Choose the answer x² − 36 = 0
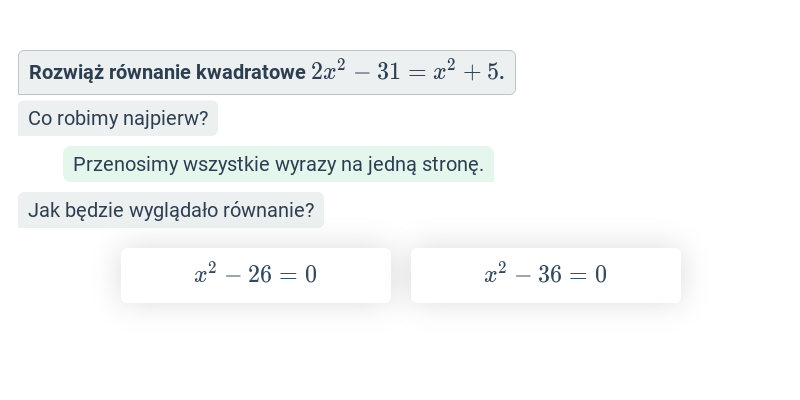 click(545, 276)
